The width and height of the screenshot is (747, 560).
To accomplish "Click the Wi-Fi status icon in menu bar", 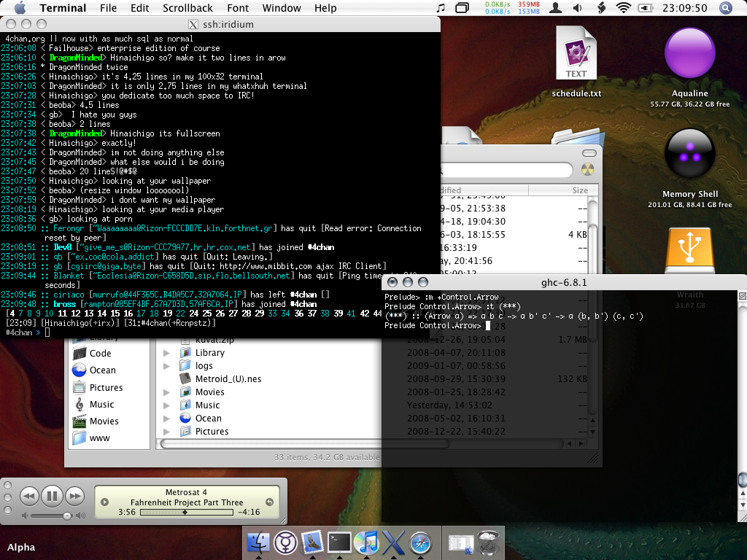I will coord(623,8).
